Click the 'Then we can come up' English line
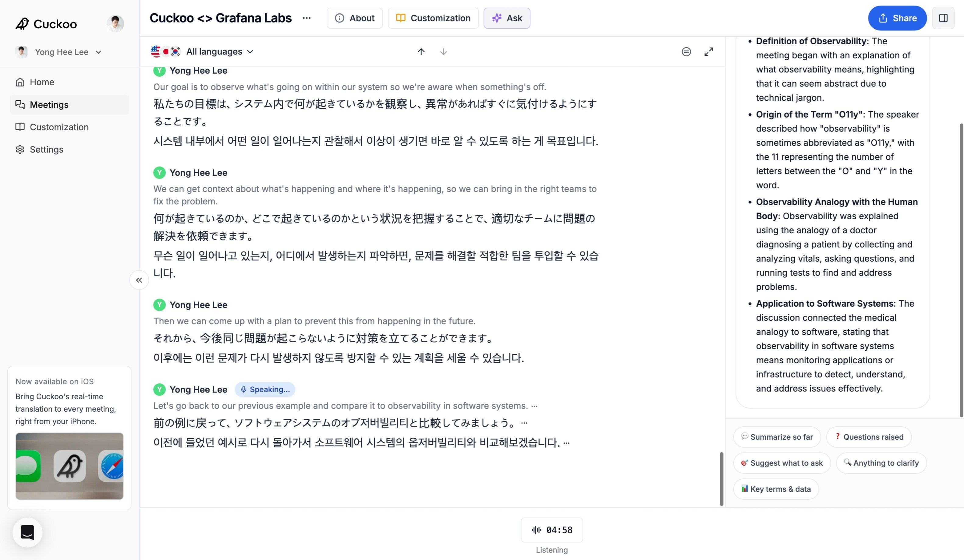This screenshot has height=560, width=964. [x=314, y=321]
